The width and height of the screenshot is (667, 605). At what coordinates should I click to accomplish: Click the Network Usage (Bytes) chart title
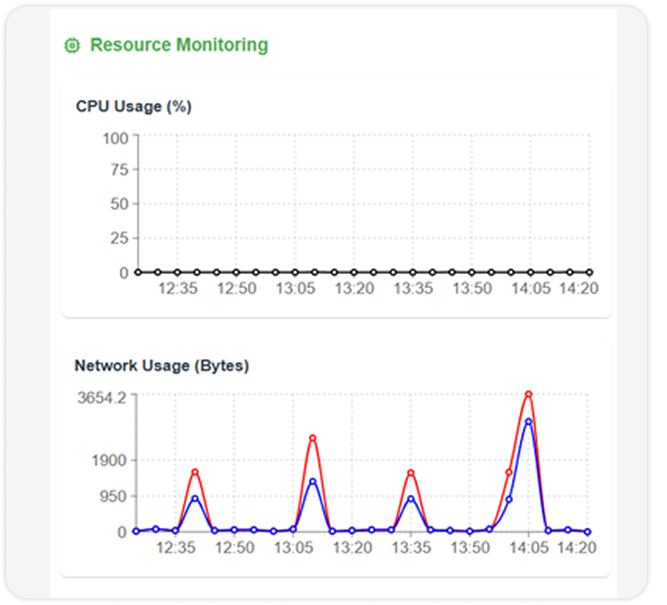(162, 366)
